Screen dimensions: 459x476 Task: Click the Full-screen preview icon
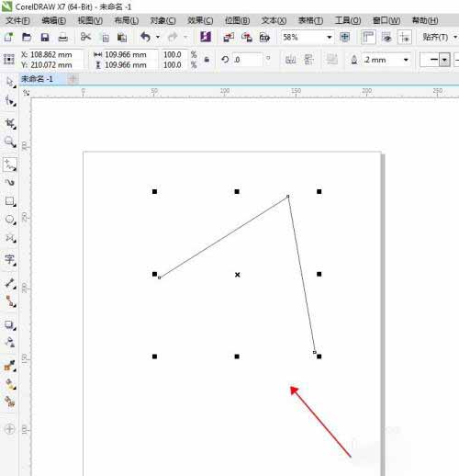pyautogui.click(x=345, y=38)
